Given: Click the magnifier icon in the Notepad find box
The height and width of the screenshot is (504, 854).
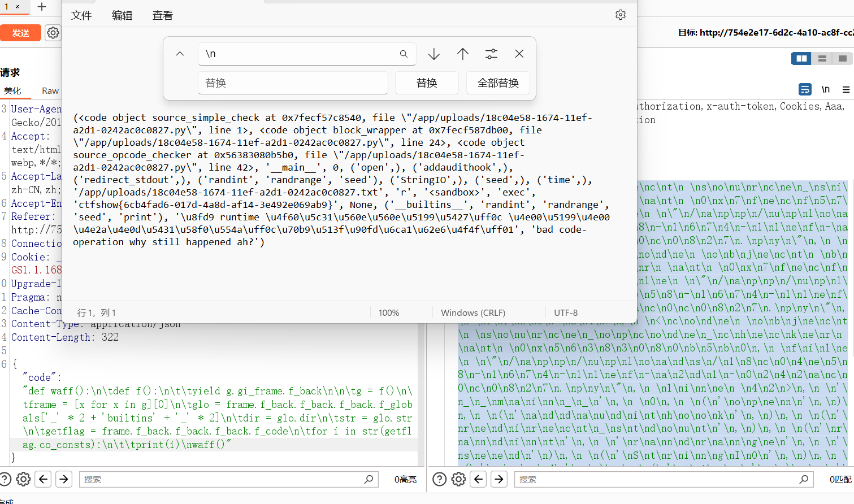Looking at the screenshot, I should click(404, 54).
